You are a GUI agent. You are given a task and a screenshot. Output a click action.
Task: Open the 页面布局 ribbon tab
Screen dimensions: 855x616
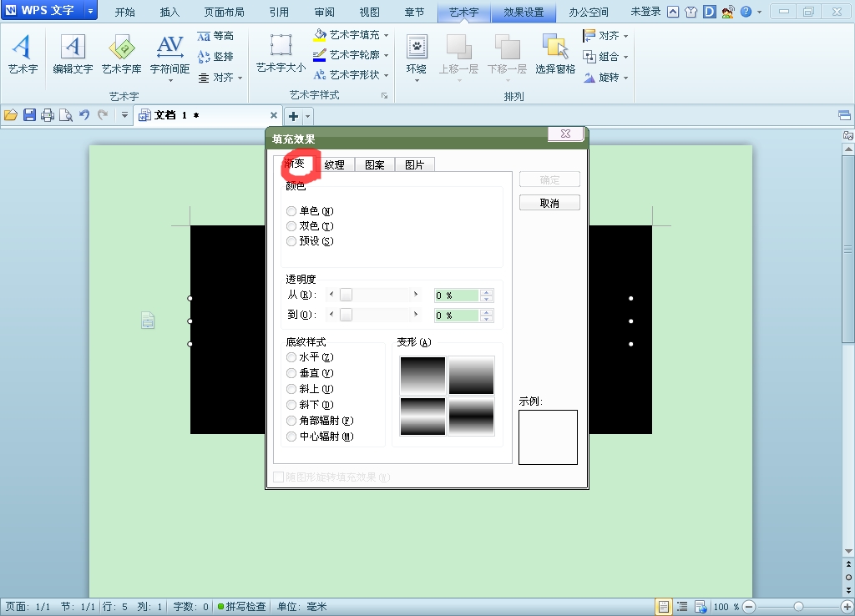click(x=224, y=12)
